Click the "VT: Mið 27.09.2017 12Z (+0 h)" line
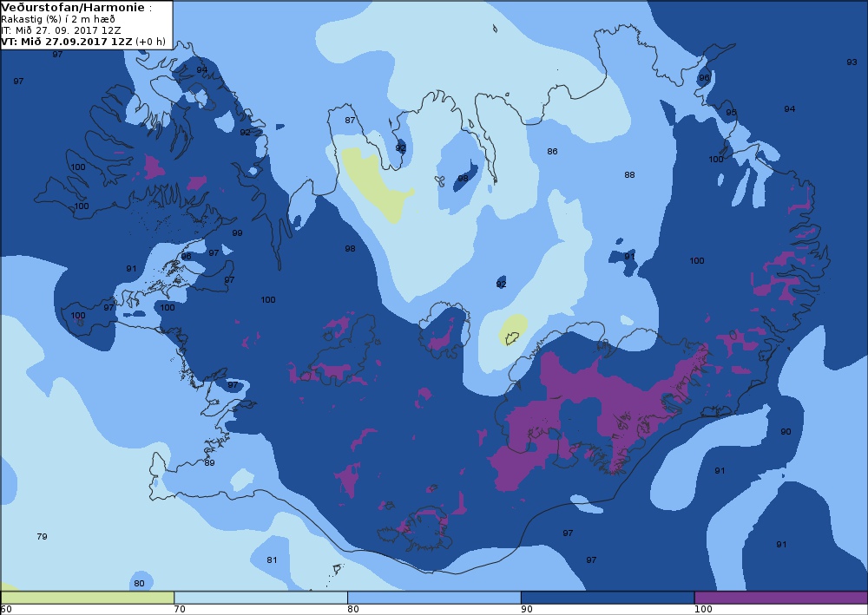Image resolution: width=868 pixels, height=615 pixels. (x=83, y=42)
